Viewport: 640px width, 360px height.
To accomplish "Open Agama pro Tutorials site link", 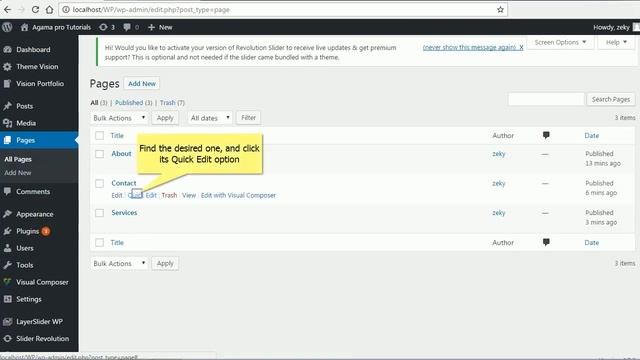I will (x=56, y=27).
